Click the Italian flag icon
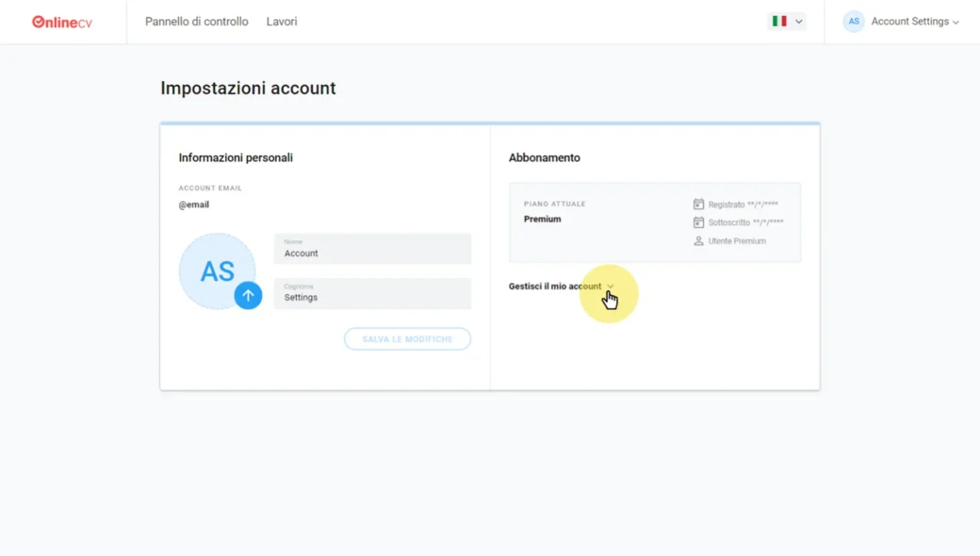The width and height of the screenshot is (980, 556). click(779, 21)
